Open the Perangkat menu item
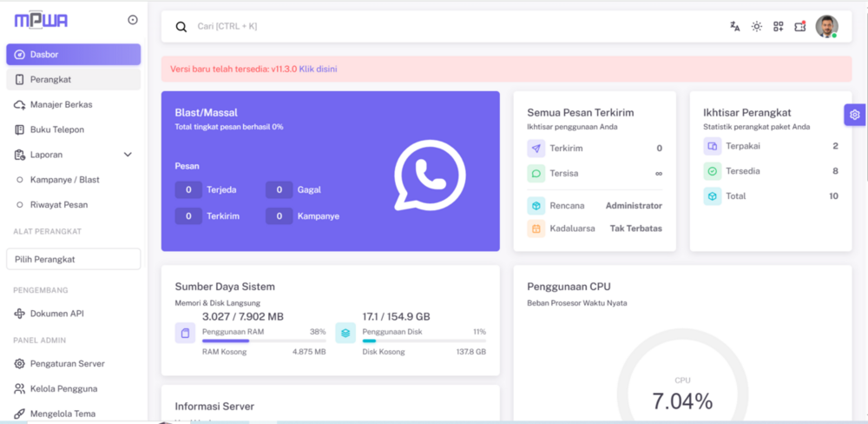 point(74,79)
